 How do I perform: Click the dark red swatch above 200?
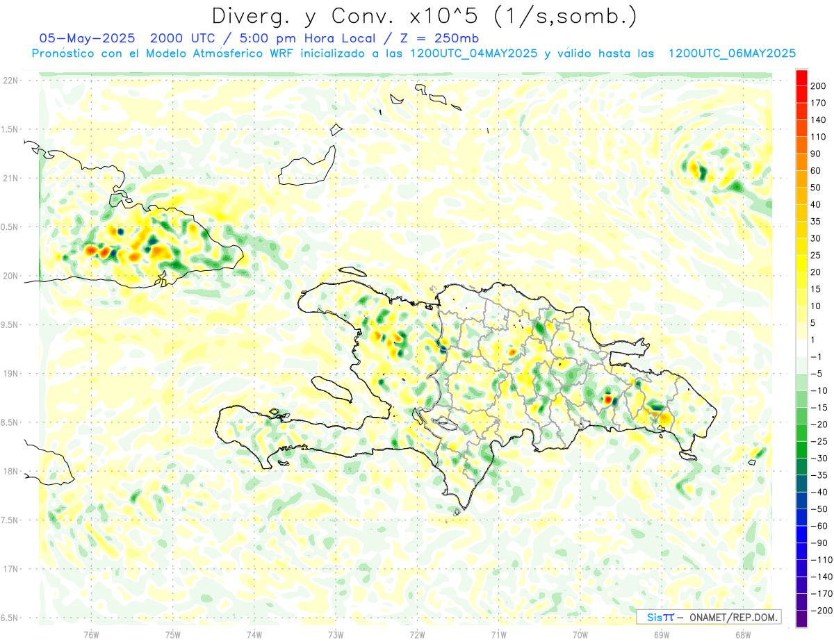[x=802, y=77]
